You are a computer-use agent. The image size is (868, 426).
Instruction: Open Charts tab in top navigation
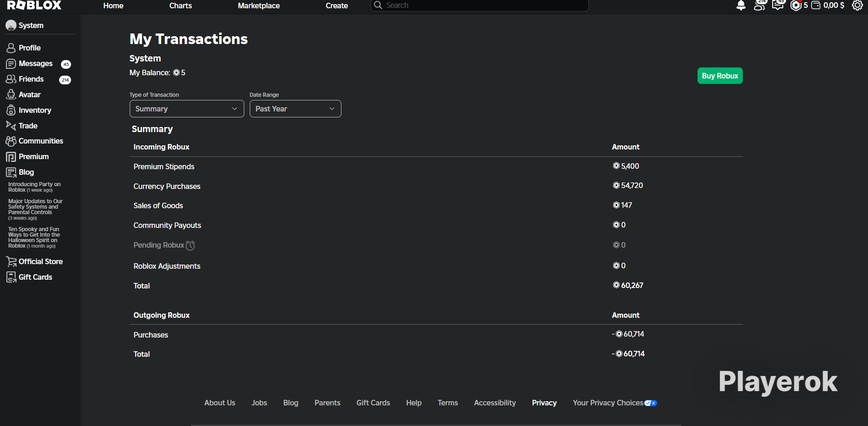(x=181, y=6)
